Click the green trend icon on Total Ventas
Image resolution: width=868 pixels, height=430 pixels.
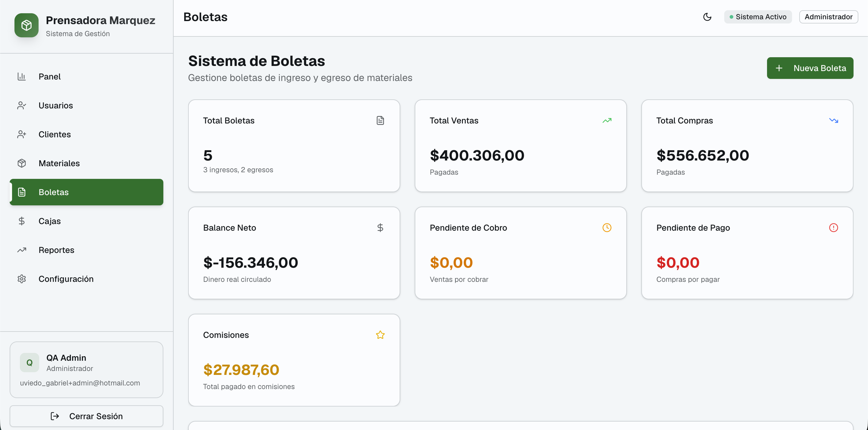tap(607, 120)
